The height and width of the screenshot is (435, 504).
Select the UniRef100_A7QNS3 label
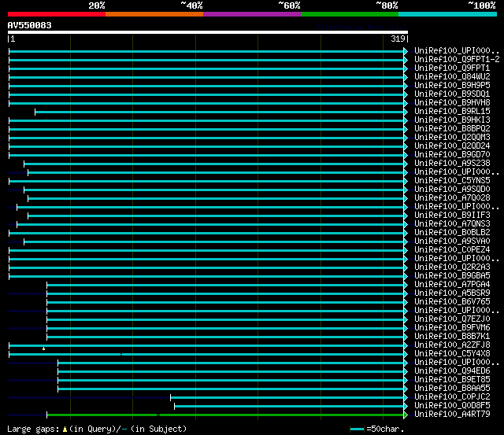(x=452, y=224)
